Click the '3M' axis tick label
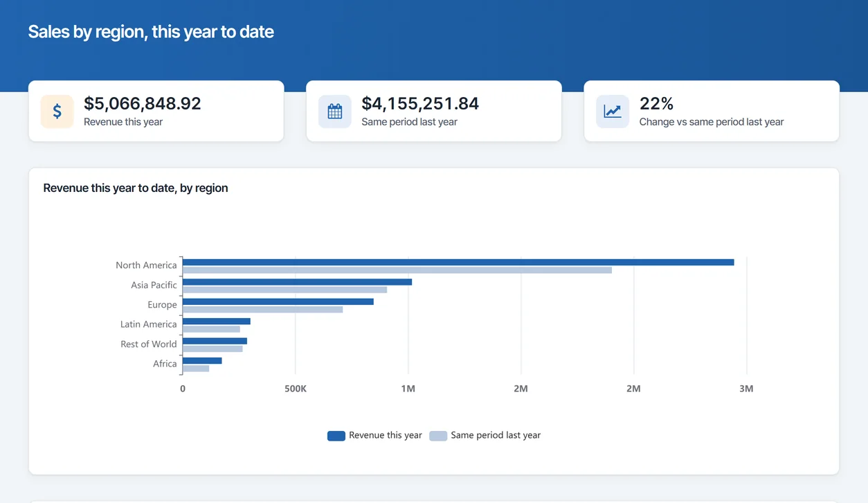 (746, 389)
